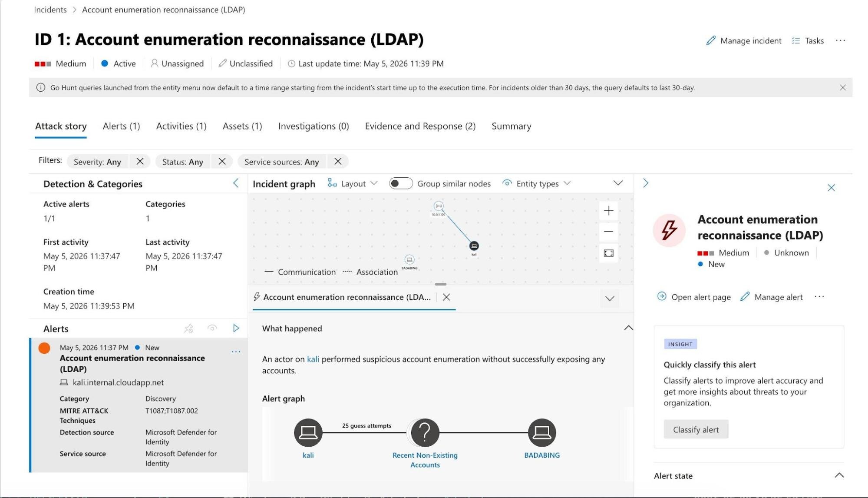Open alert panel more actions ellipsis
868x498 pixels.
[x=819, y=296]
